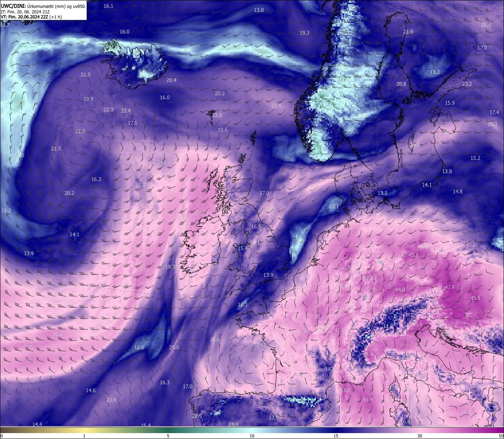
Task: Click the 30 tick on color scale
Action: click(420, 436)
